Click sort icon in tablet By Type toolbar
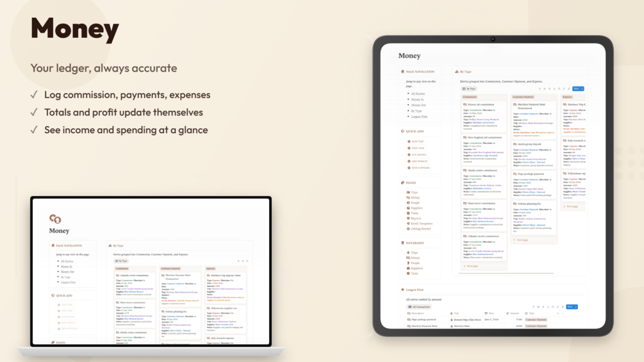This screenshot has height=362, width=644. pos(545,88)
